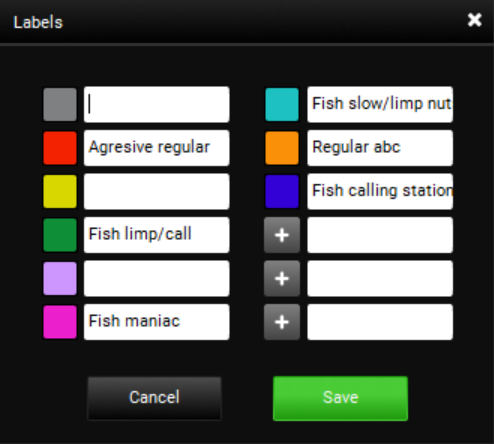The image size is (494, 444).
Task: Select the orange swatch for Regular abc
Action: (x=282, y=148)
